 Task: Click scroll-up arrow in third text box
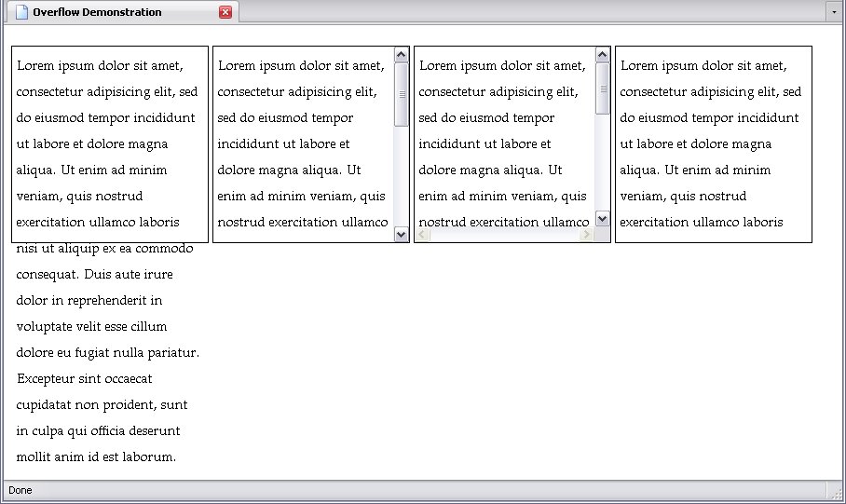coord(602,55)
